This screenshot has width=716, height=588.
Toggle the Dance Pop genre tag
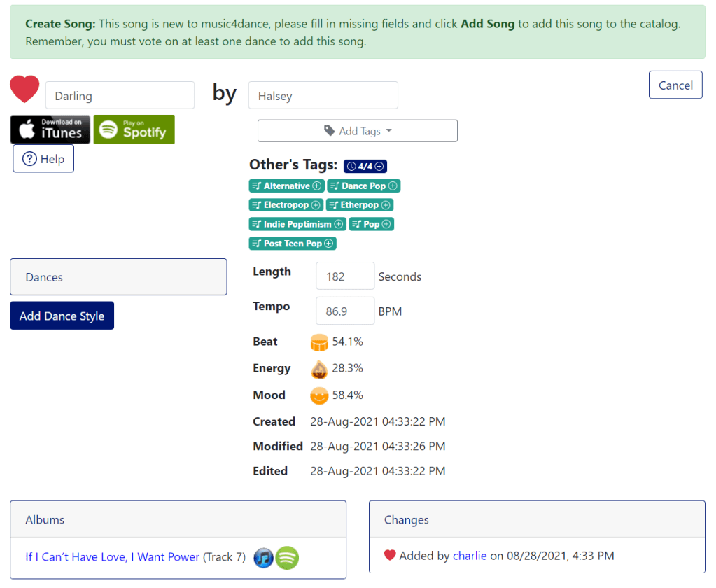363,186
